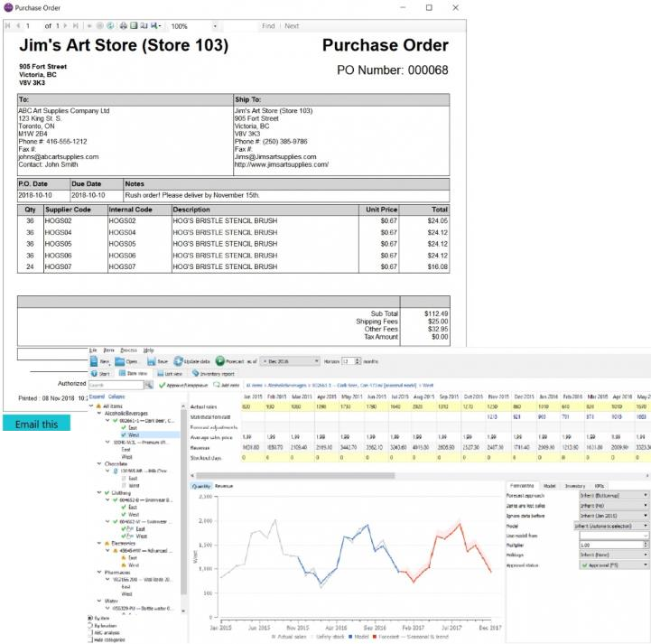Click the Update data refresh icon

(x=179, y=360)
